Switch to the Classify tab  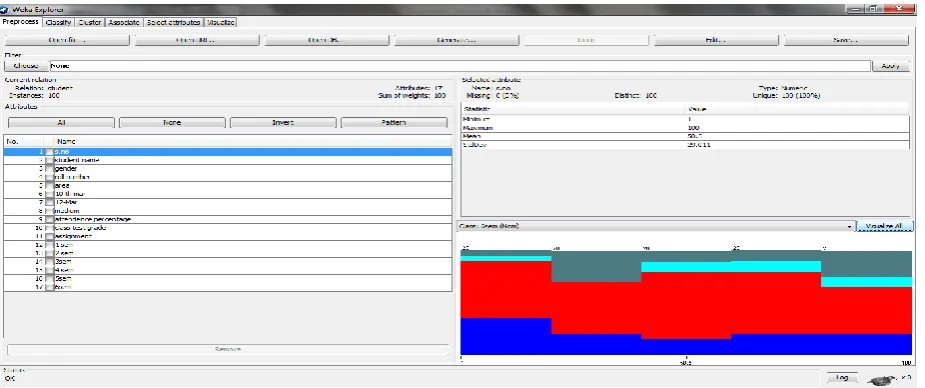click(58, 22)
